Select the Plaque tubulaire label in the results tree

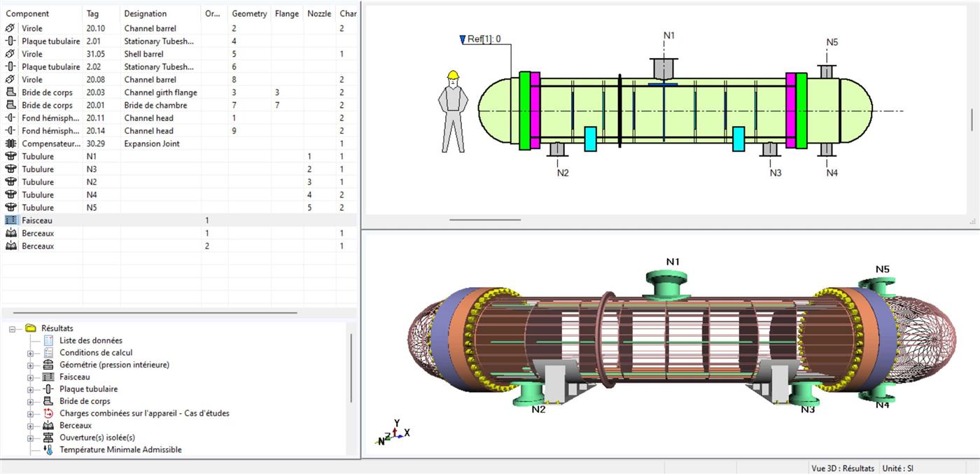click(88, 389)
